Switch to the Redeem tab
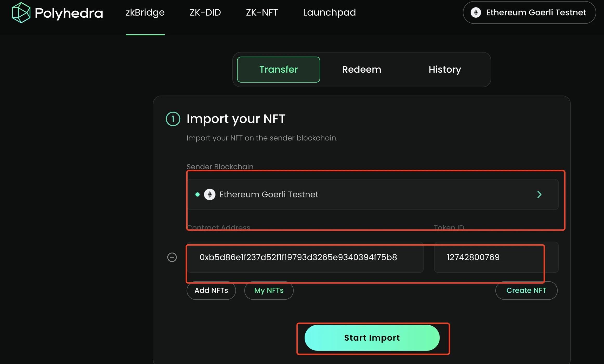 361,70
